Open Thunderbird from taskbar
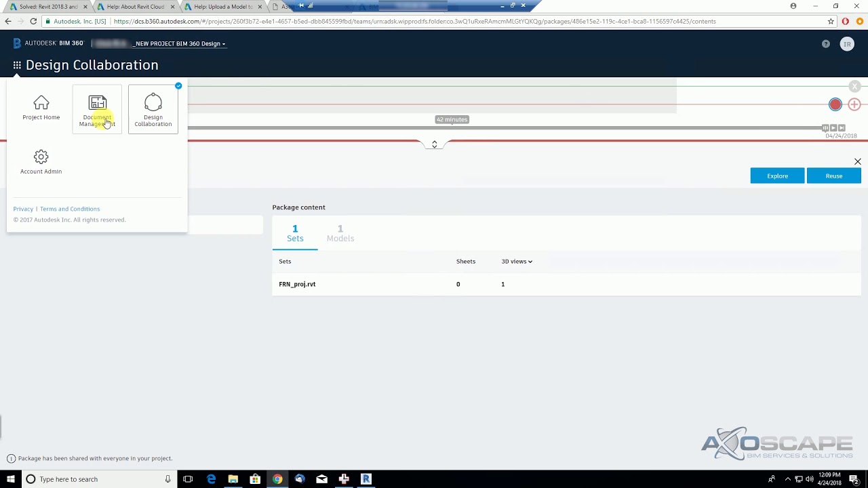 [x=300, y=479]
